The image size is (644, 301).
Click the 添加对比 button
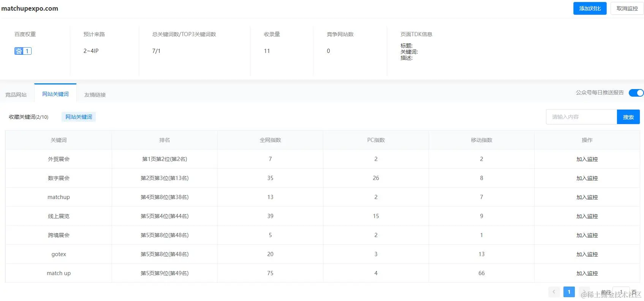click(590, 8)
